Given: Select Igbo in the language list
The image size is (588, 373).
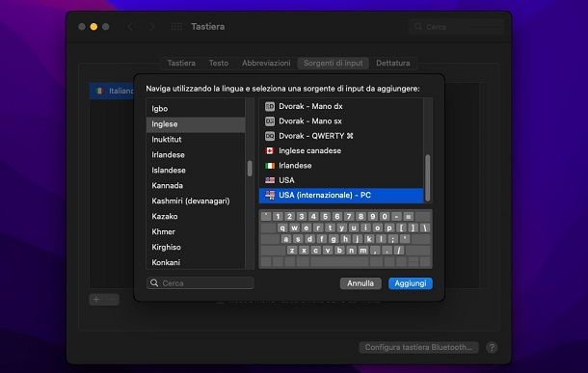Looking at the screenshot, I should coord(196,109).
